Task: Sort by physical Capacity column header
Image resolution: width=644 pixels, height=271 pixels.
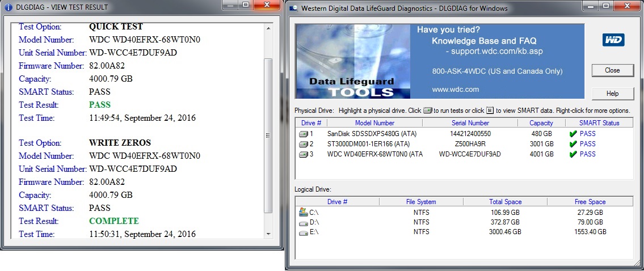Action: coord(541,123)
